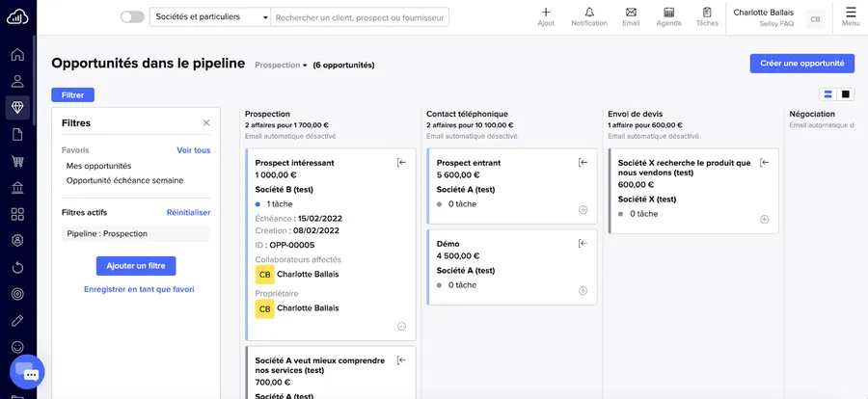Open the bank building icon in sidebar
Viewport: 868px width, 399px height.
(x=17, y=187)
